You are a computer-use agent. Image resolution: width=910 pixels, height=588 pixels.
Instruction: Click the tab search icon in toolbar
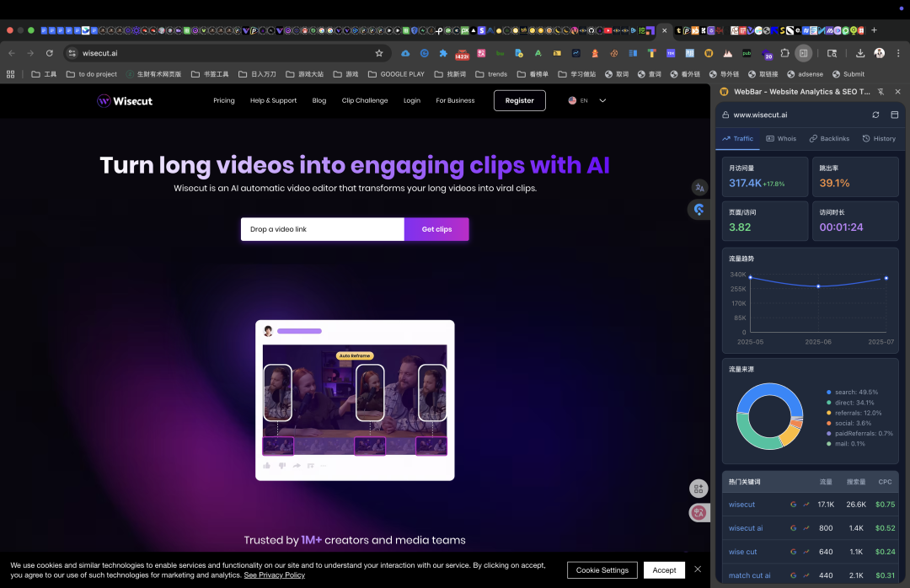[832, 53]
